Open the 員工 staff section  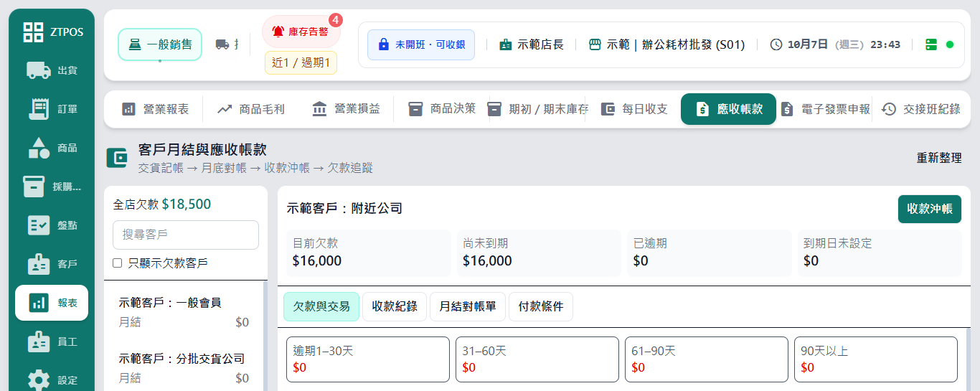pos(52,341)
